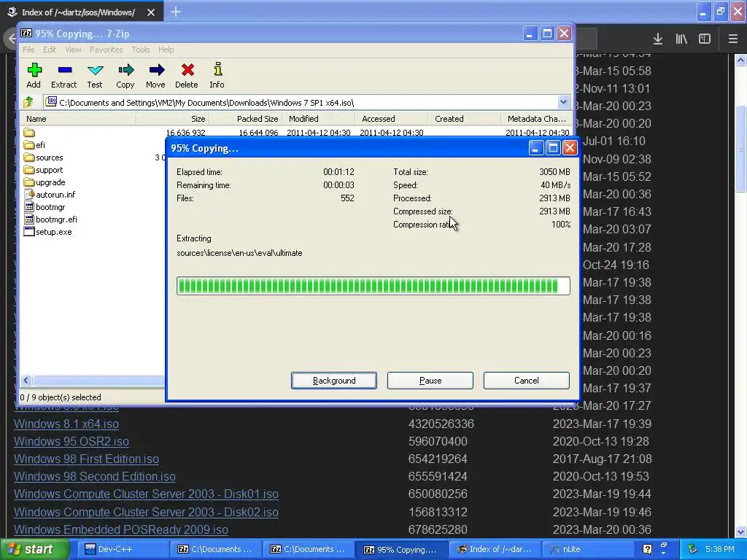Open the Favorites menu in 7-Zip
Image resolution: width=747 pixels, height=560 pixels.
coord(107,50)
